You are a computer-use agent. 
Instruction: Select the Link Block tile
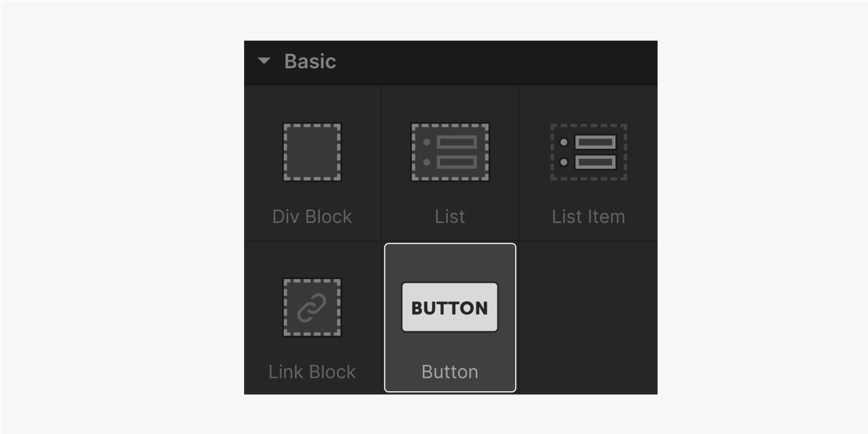click(312, 317)
